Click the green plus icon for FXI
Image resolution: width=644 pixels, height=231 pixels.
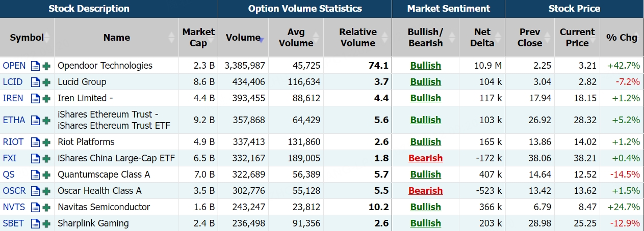(46, 158)
